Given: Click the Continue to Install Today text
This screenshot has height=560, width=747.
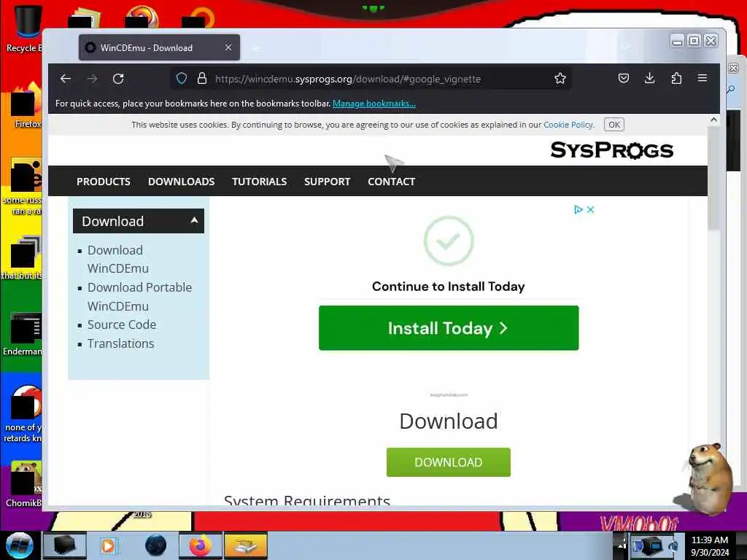Looking at the screenshot, I should (x=449, y=286).
